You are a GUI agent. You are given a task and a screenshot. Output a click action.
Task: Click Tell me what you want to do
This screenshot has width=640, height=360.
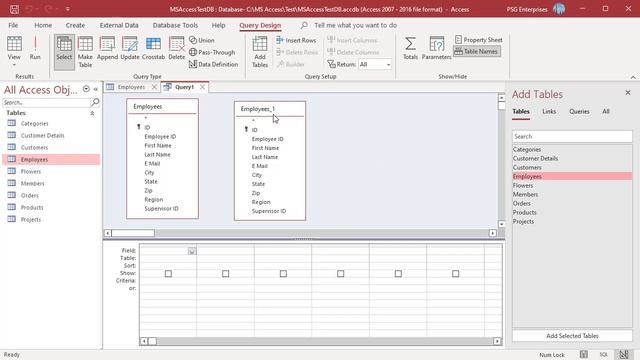click(x=355, y=25)
